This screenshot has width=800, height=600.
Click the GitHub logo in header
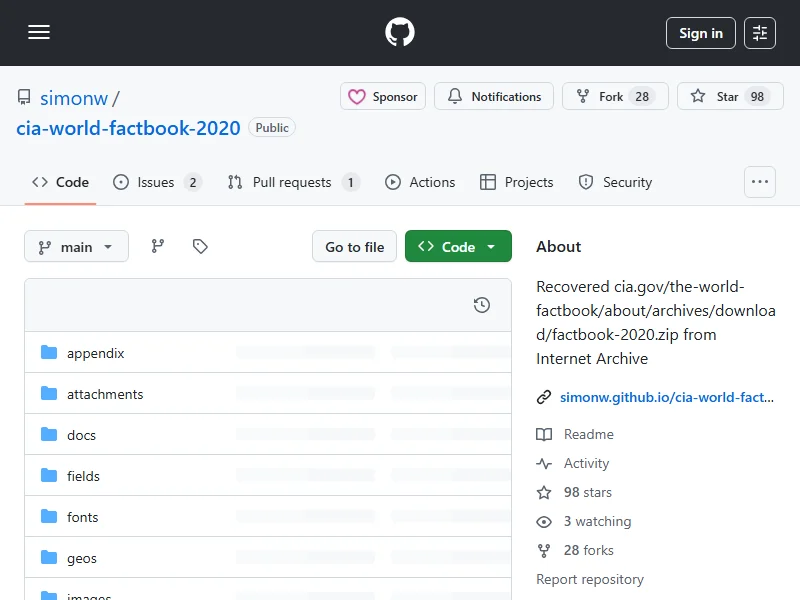click(400, 33)
